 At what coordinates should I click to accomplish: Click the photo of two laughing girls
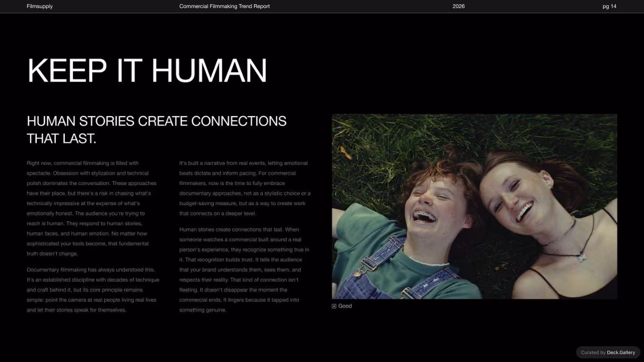pos(474,207)
